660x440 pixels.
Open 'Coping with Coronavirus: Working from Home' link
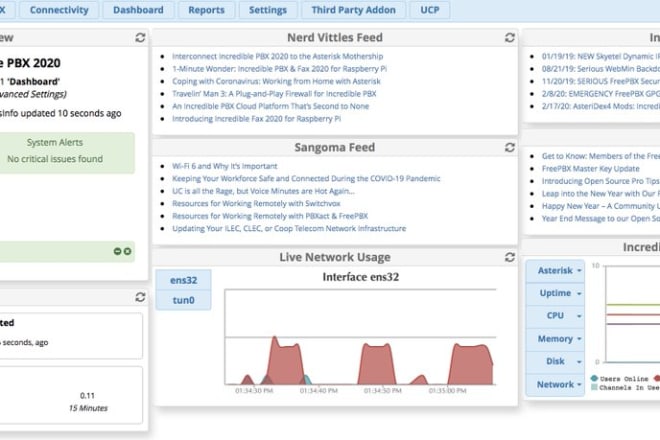276,81
